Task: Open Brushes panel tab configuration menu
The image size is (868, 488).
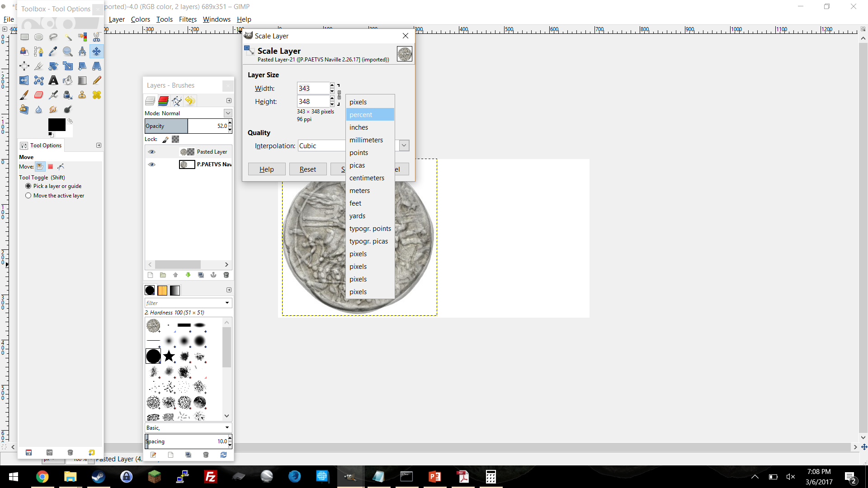Action: [229, 290]
